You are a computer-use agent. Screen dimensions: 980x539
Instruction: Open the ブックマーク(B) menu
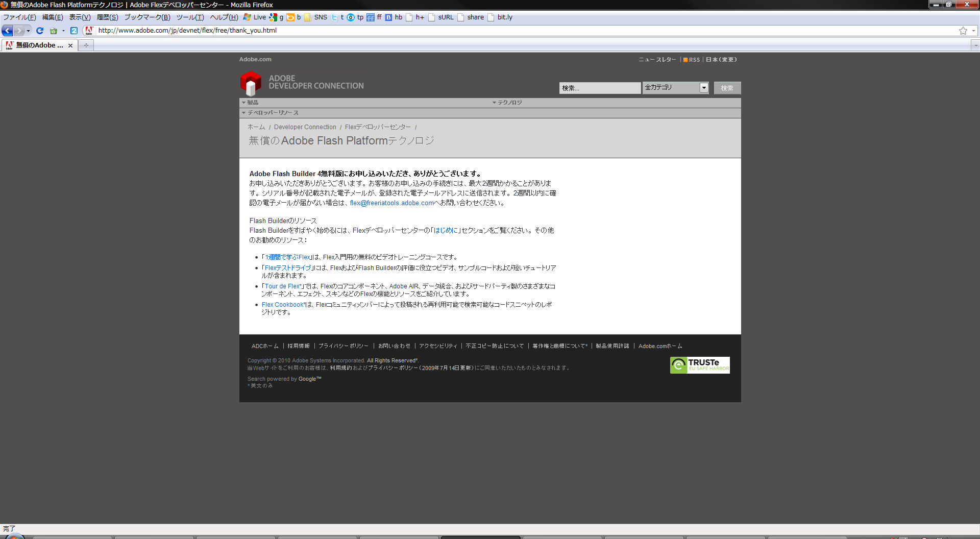point(147,17)
